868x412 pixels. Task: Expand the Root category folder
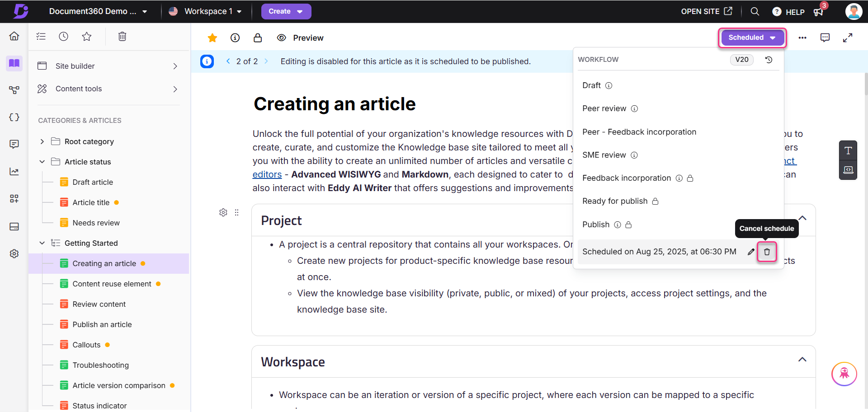(42, 141)
